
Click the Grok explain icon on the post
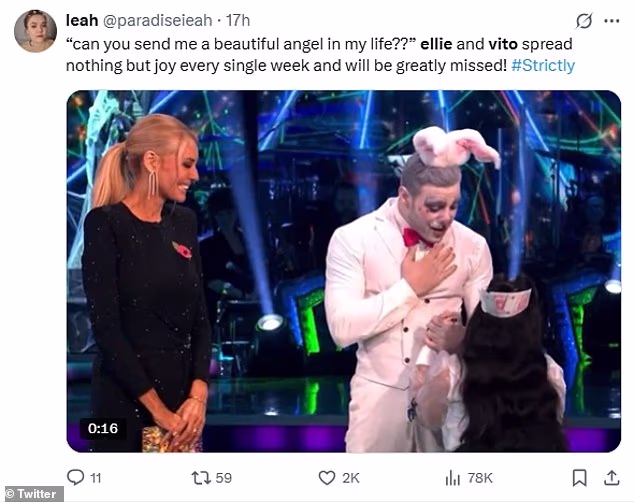coord(584,20)
